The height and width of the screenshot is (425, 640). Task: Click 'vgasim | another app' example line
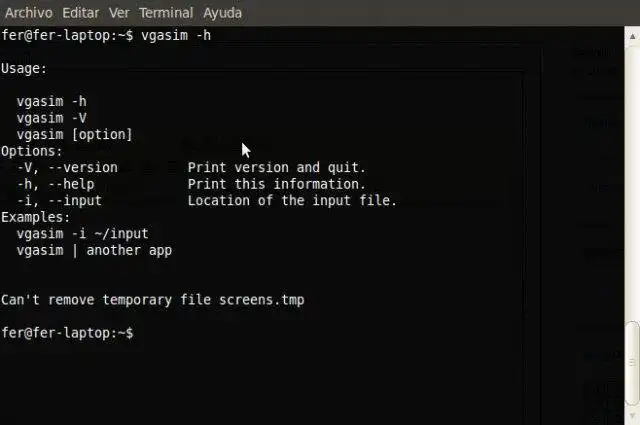[x=94, y=250]
